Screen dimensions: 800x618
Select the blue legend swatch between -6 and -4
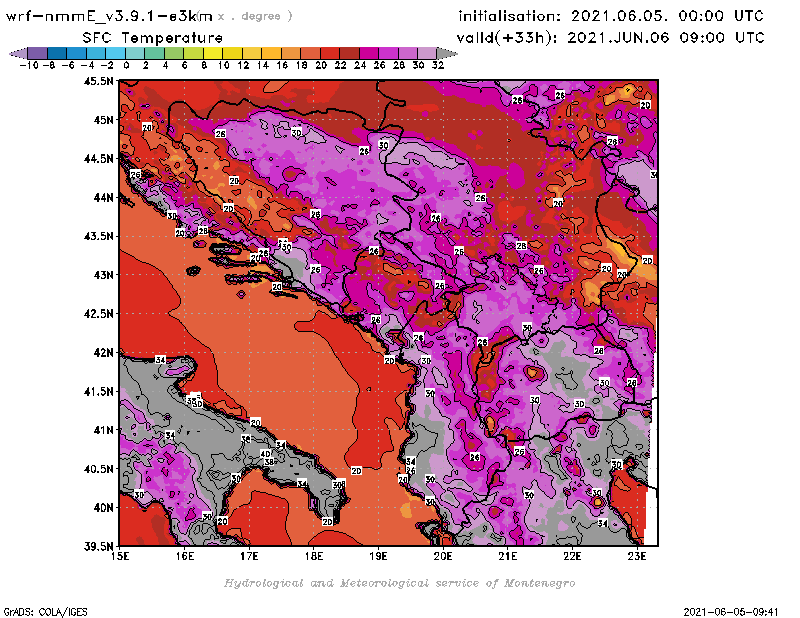tap(77, 54)
